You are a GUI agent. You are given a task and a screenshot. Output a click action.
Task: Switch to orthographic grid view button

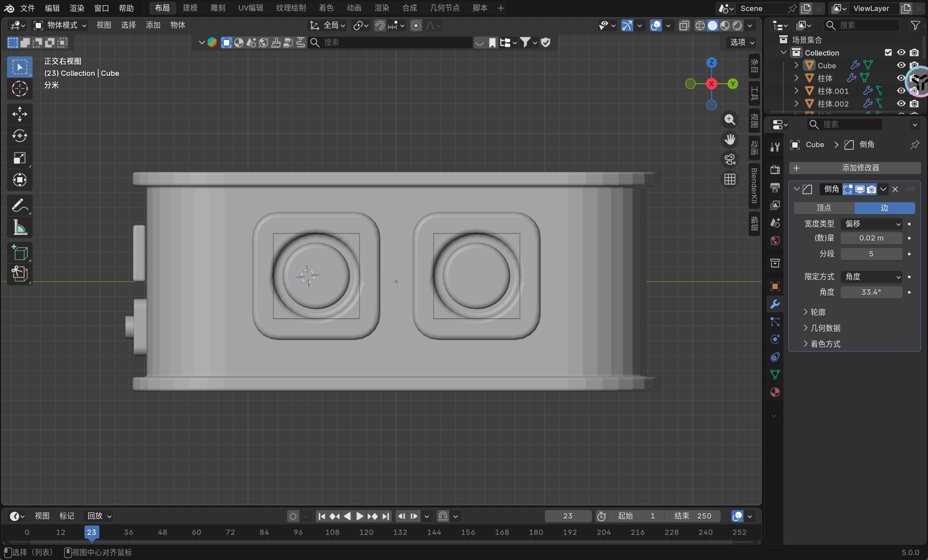[730, 179]
